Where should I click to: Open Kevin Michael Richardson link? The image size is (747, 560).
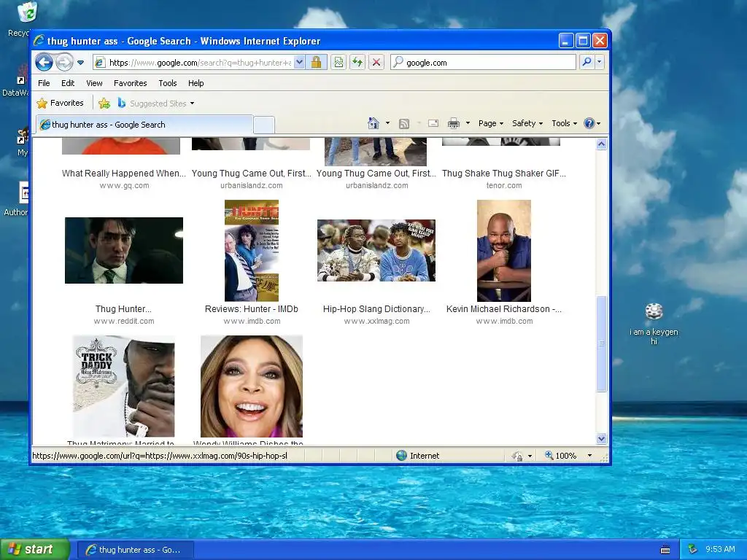click(504, 309)
